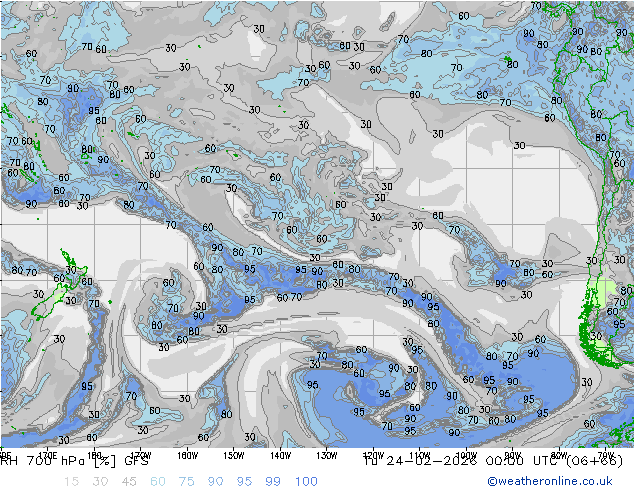Open the weatheronline.co.uk copyright link
This screenshot has height=490, width=634.
point(549,481)
